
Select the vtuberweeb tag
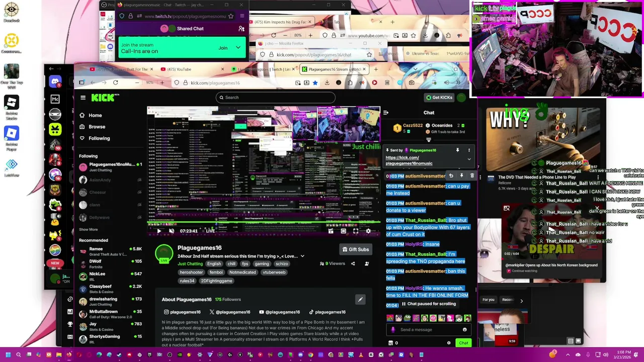(x=274, y=272)
